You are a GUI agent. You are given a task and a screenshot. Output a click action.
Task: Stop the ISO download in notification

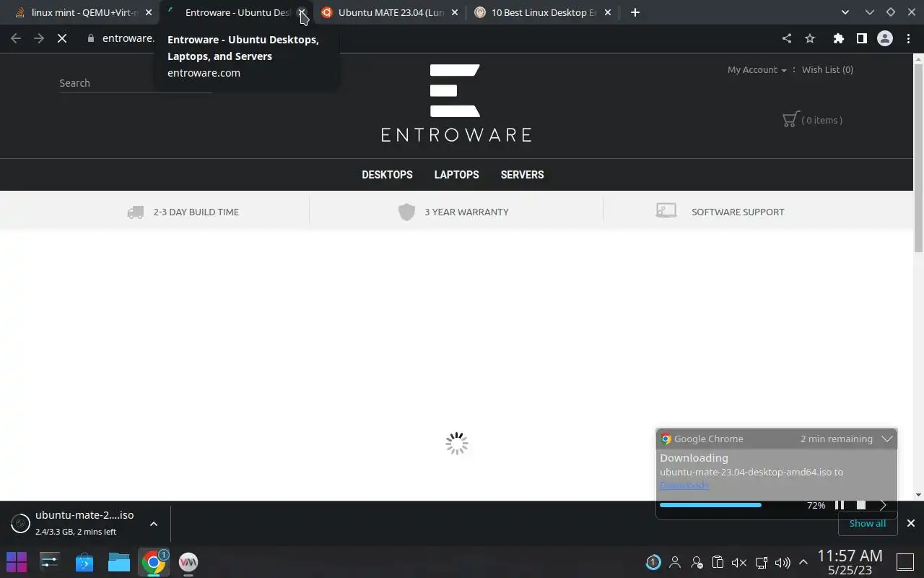tap(860, 505)
